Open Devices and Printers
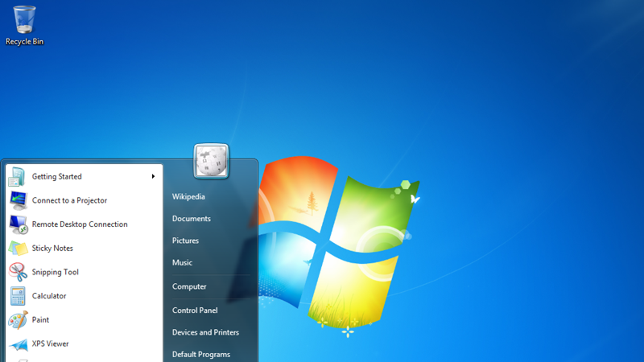Screen dimensions: 644x362 pos(206,333)
